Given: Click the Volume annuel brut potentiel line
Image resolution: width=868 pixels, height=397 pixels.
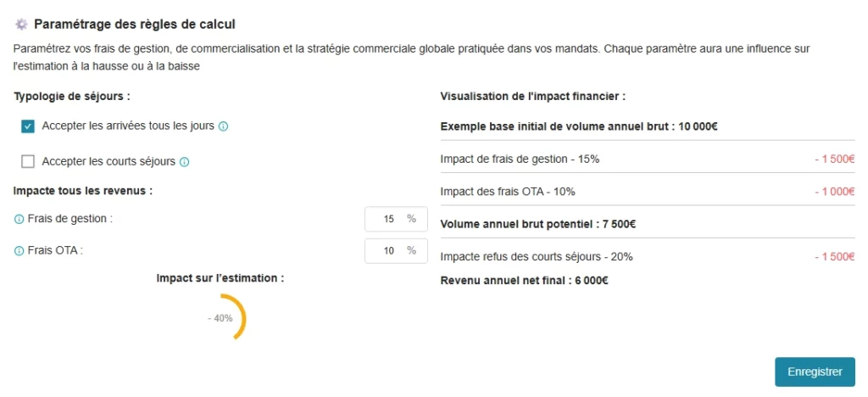Looking at the screenshot, I should click(x=537, y=225).
